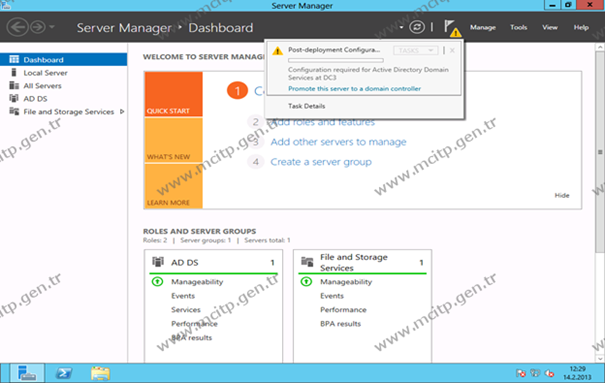The height and width of the screenshot is (383, 605).
Task: Open Events in File and Storage tile
Action: [332, 296]
